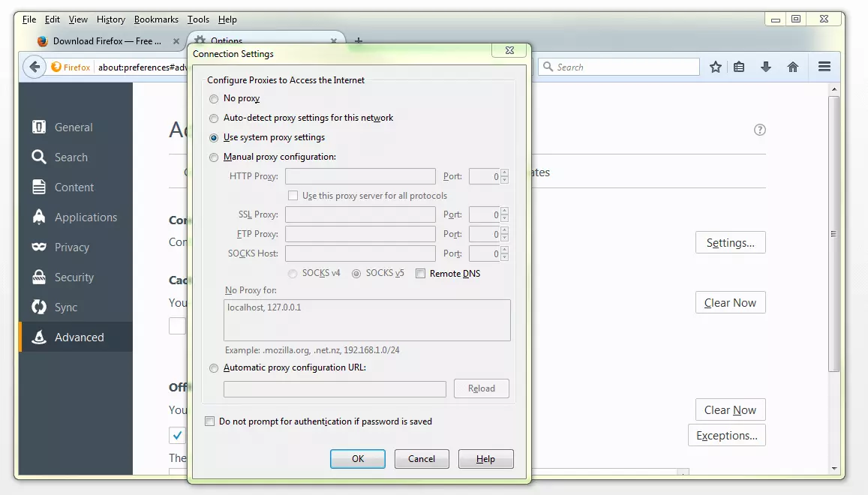Select Auto-detect proxy settings for this network
Screen dimensions: 868x495
214,118
